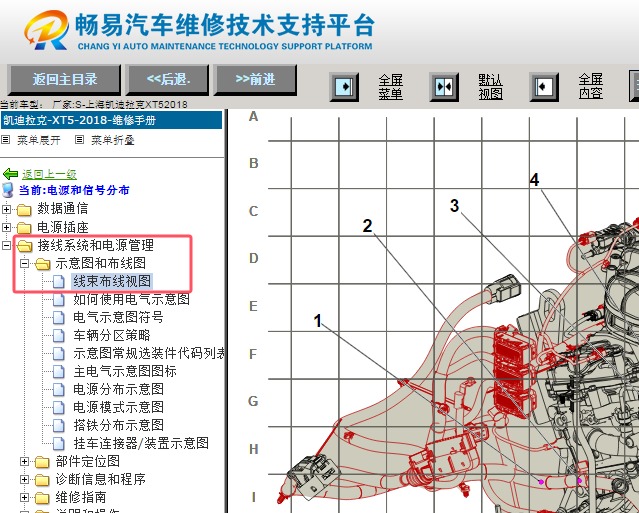Screen dimensions: 639x513
Task: Click the 示意图和布线图 folder icon
Action: (42, 264)
